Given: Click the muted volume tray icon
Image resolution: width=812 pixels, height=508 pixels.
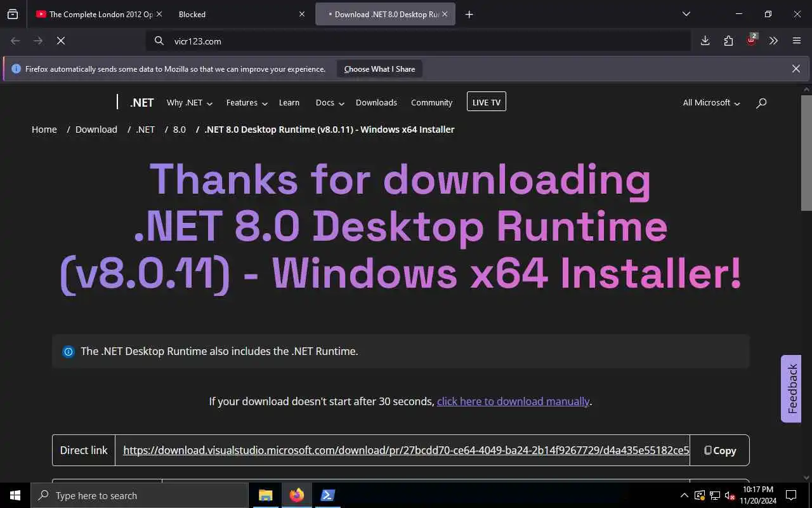Looking at the screenshot, I should click(730, 495).
